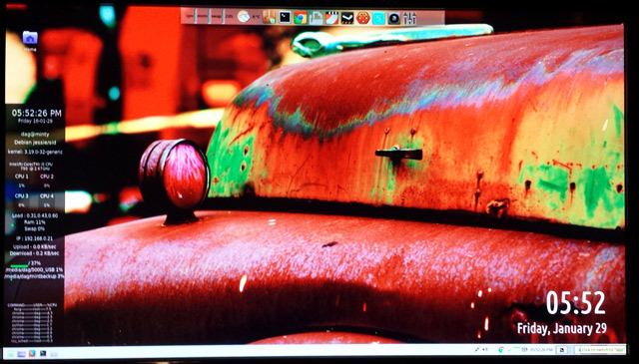Open the black checkmark app in dock
639x364 pixels.
click(347, 18)
